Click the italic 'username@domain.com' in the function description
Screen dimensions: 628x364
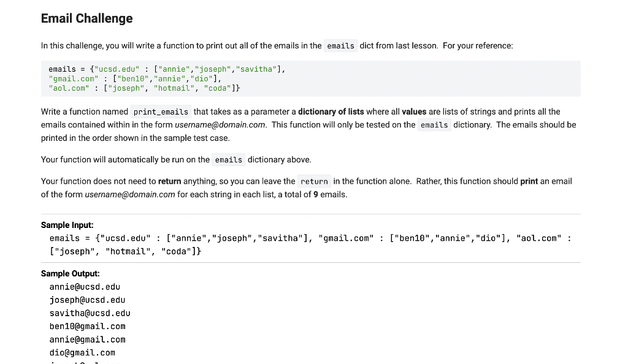pyautogui.click(x=220, y=125)
